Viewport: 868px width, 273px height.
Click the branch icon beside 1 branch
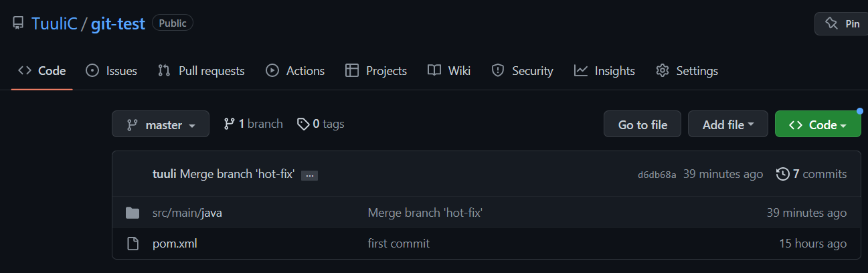tap(230, 124)
